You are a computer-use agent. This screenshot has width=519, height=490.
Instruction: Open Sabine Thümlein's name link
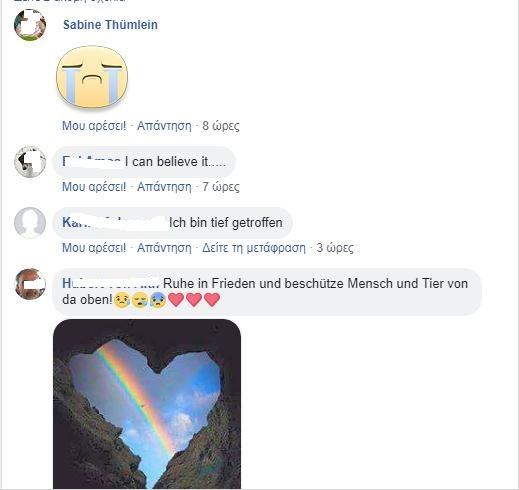click(x=110, y=25)
